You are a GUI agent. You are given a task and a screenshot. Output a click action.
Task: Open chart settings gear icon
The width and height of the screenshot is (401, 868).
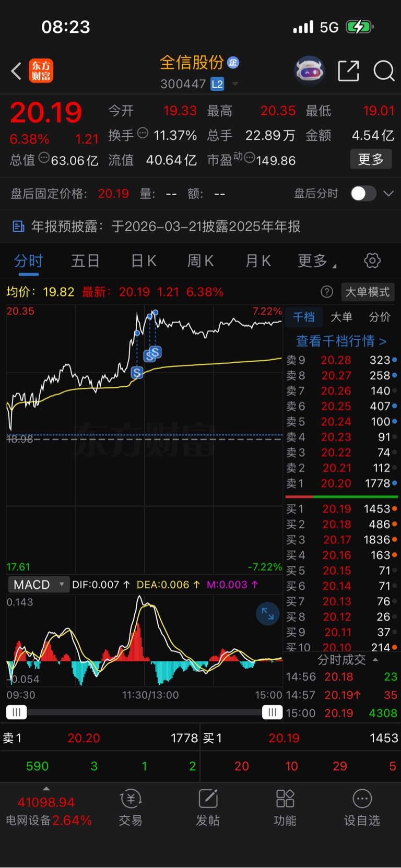click(372, 260)
